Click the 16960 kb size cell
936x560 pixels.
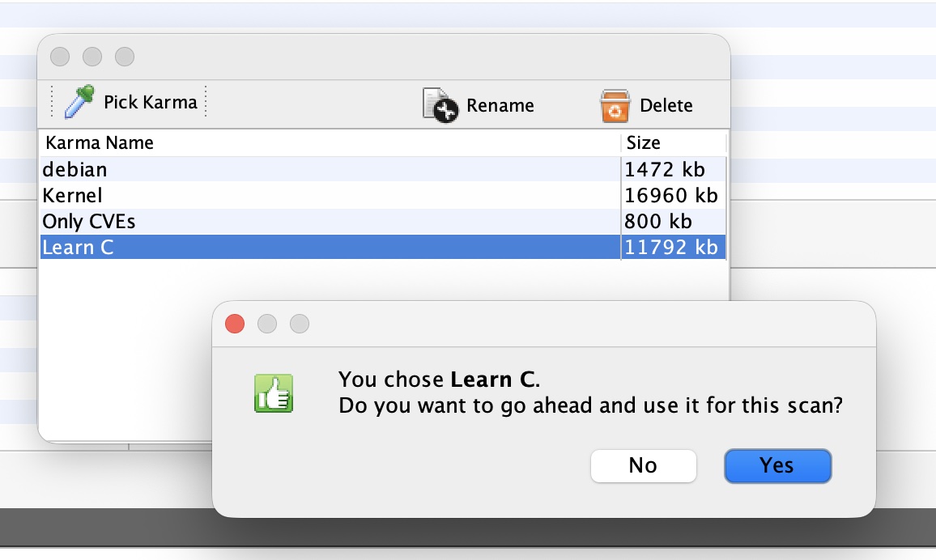(671, 196)
